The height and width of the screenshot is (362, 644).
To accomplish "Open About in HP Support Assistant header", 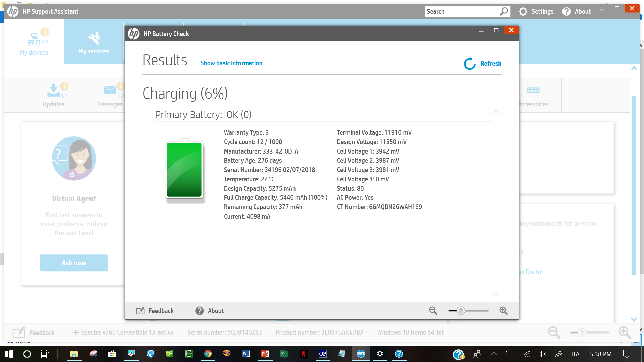I will click(x=577, y=12).
